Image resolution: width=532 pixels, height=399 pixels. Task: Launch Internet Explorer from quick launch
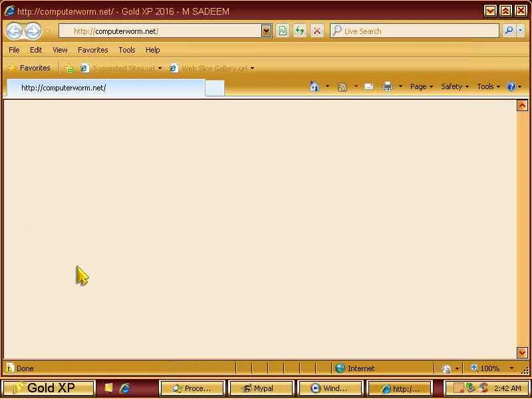124,388
